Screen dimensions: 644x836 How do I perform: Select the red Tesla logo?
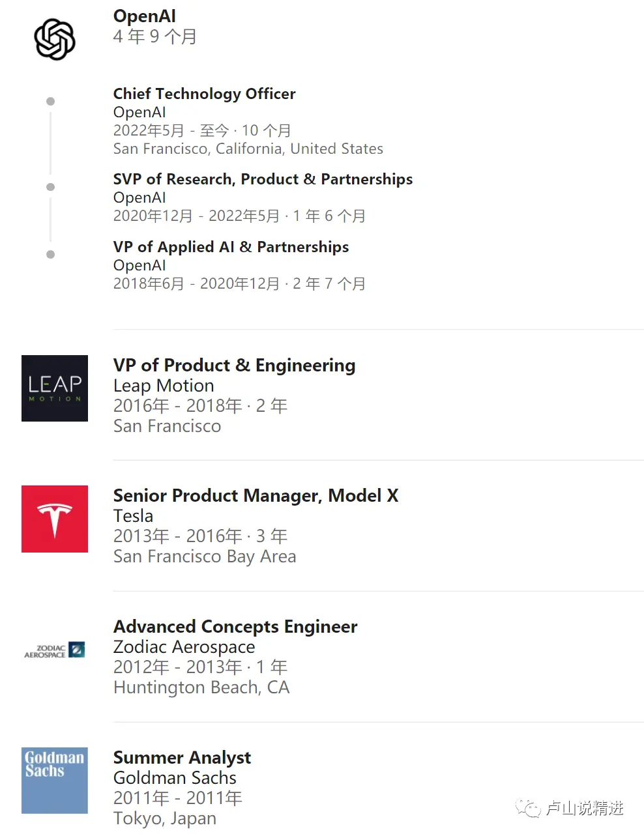click(x=55, y=519)
